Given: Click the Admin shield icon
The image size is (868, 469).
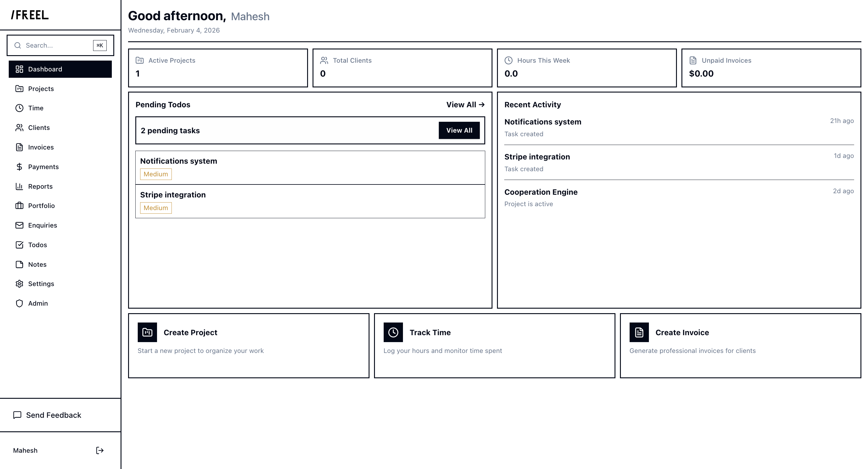Looking at the screenshot, I should (x=20, y=303).
